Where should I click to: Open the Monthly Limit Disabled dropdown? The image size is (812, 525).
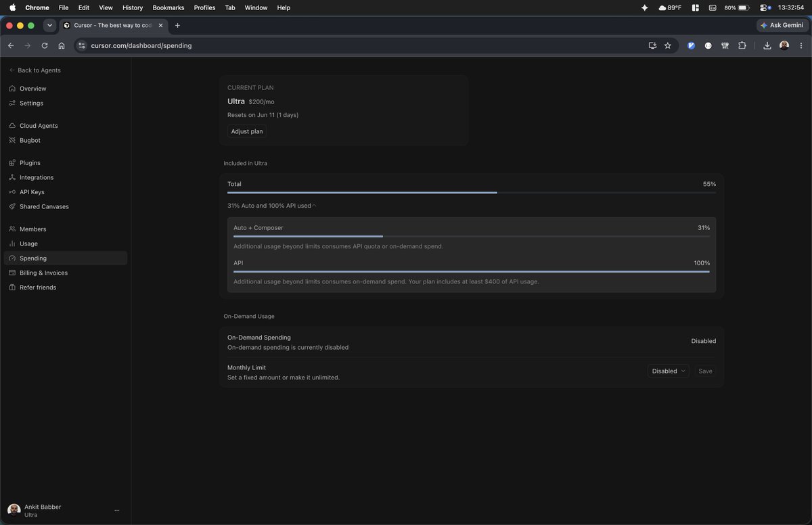coord(669,371)
